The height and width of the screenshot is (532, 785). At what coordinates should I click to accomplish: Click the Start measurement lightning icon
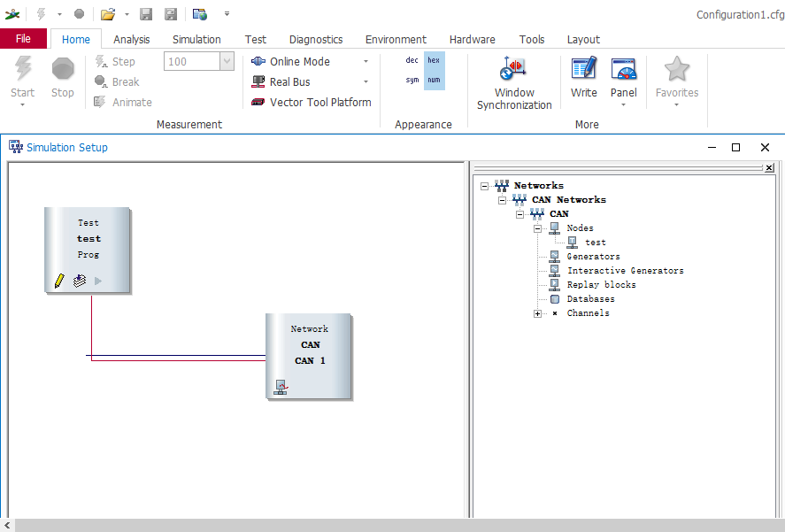[x=22, y=69]
